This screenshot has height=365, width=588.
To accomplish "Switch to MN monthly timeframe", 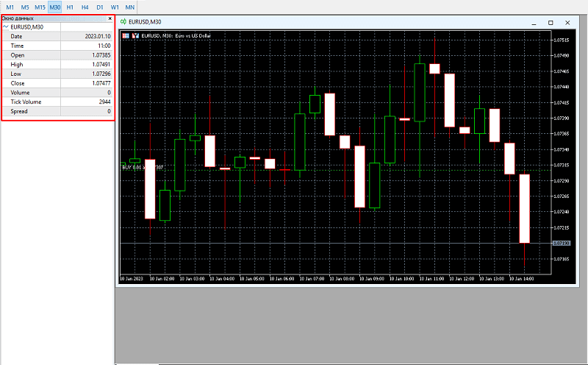I will pyautogui.click(x=130, y=7).
